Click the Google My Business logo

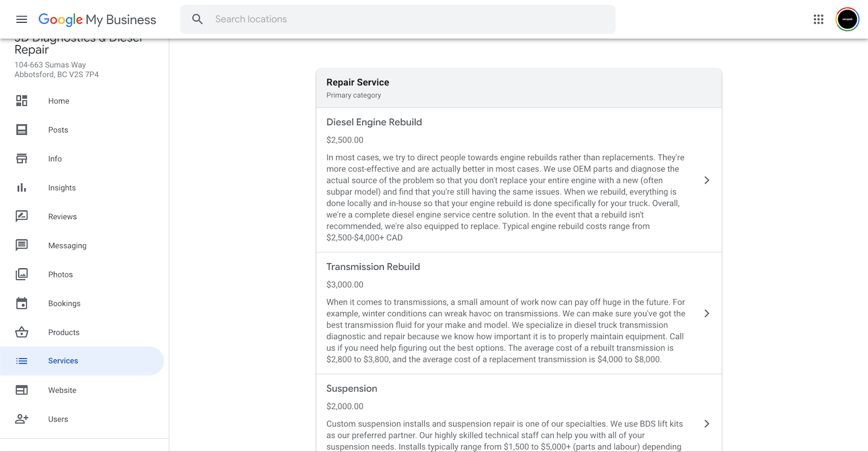pyautogui.click(x=97, y=20)
